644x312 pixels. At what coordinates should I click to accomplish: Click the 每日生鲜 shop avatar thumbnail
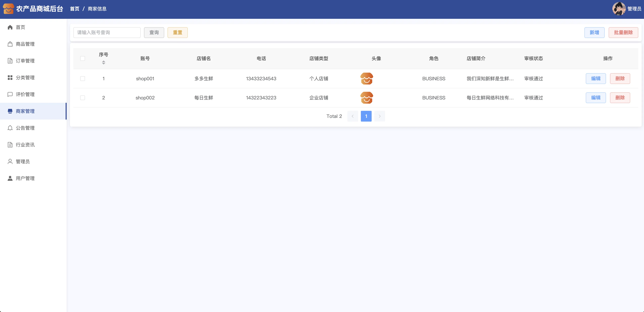[367, 98]
